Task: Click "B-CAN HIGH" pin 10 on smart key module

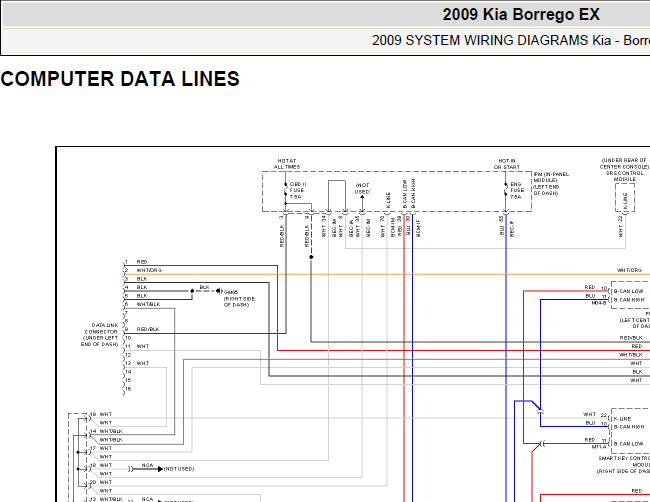Action: (x=629, y=427)
